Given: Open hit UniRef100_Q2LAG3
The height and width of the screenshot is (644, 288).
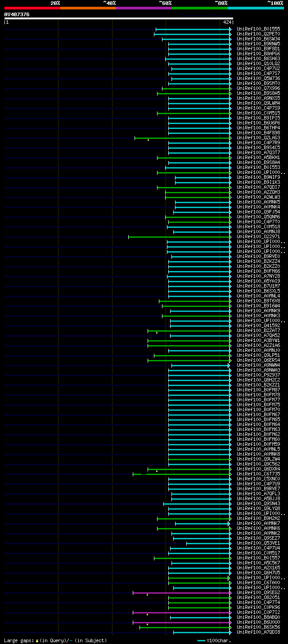Looking at the screenshot, I should (x=258, y=138).
